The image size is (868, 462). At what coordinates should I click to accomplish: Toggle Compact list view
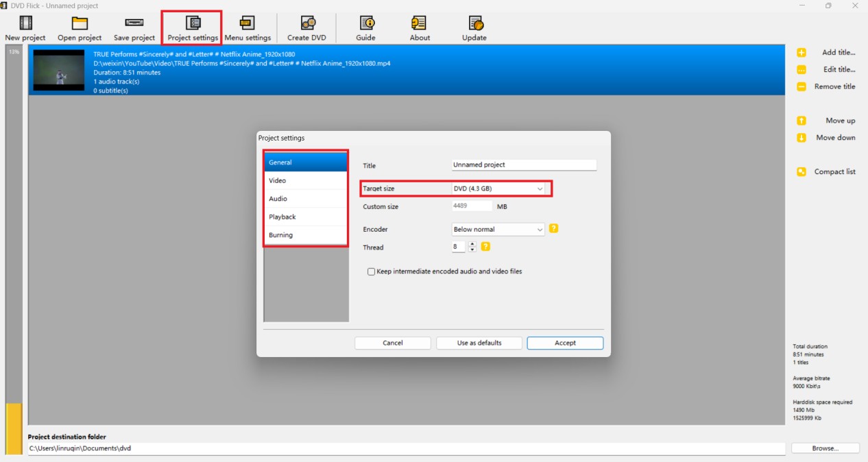pyautogui.click(x=834, y=172)
